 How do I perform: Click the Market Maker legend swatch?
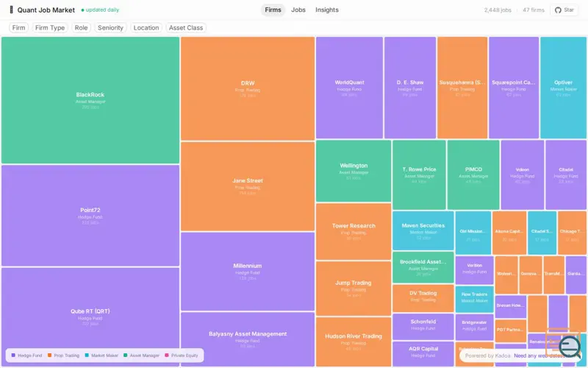(x=87, y=355)
